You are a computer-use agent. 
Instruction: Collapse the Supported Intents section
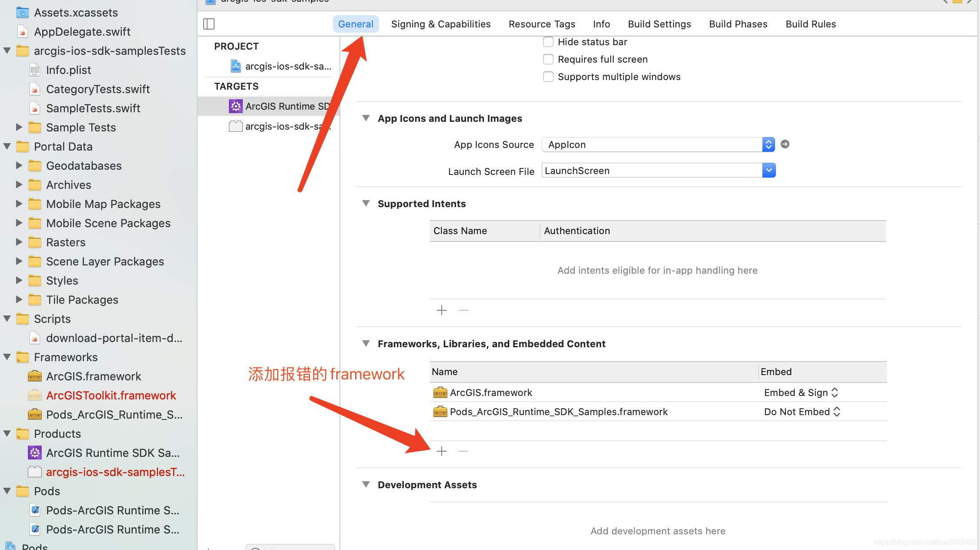(x=366, y=204)
